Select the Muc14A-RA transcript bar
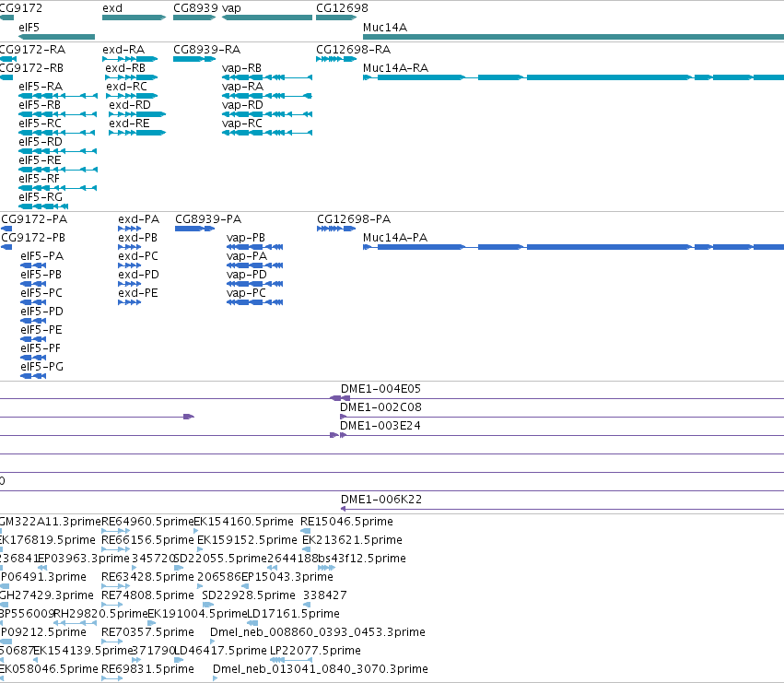The width and height of the screenshot is (784, 683). click(574, 77)
